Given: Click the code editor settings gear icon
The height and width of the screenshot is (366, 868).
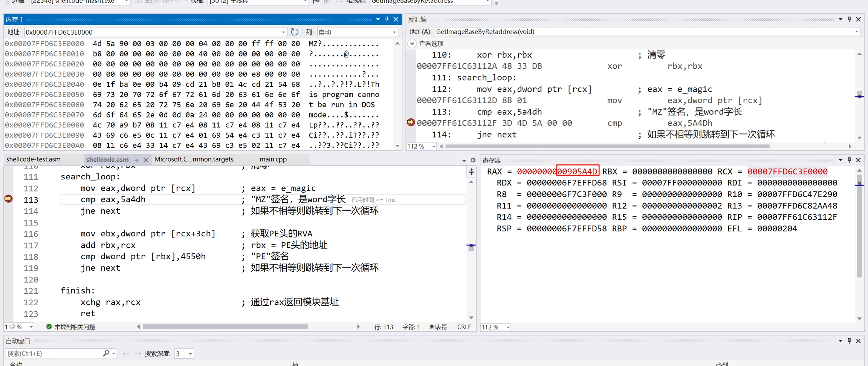Looking at the screenshot, I should coord(473,160).
